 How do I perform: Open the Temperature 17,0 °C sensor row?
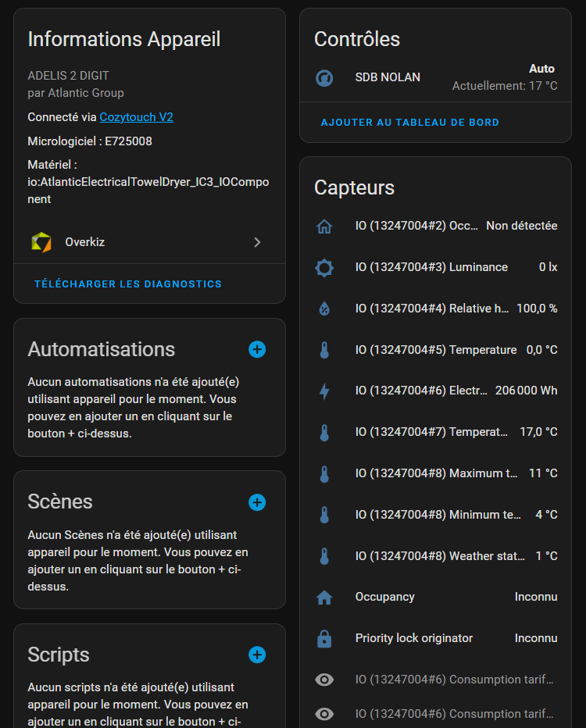(x=435, y=432)
